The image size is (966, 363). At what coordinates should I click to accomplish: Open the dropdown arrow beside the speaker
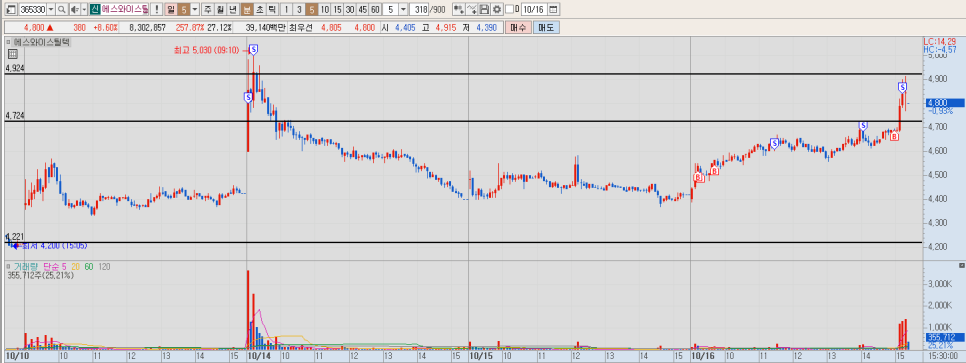click(x=84, y=10)
